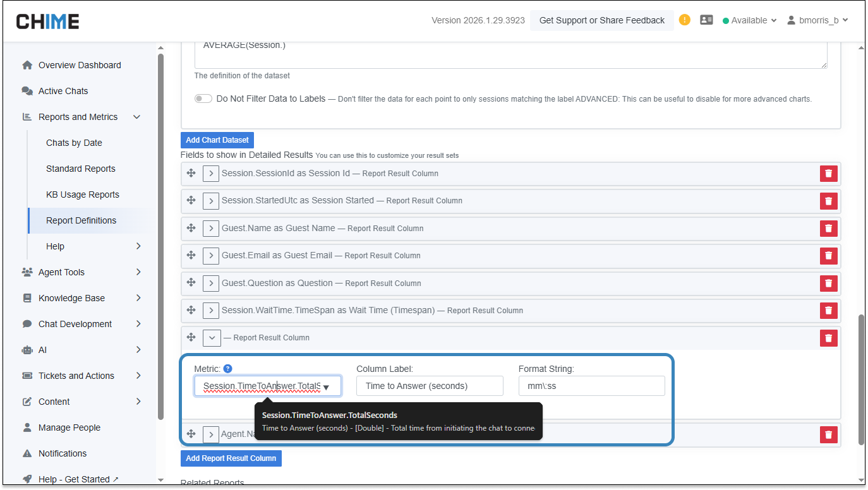This screenshot has height=490, width=868.
Task: Click the Format String input field
Action: pos(591,386)
